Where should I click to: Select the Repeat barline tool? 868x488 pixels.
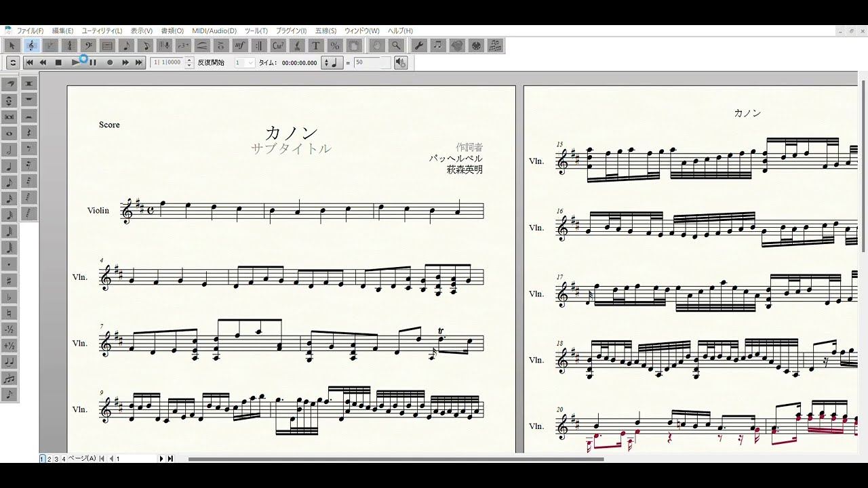[x=258, y=45]
